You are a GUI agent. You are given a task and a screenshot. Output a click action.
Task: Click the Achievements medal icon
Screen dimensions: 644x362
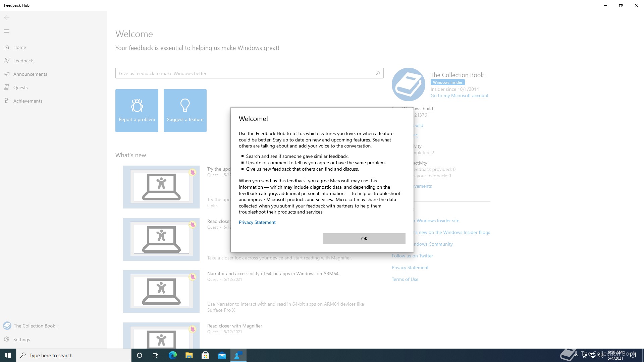click(x=7, y=101)
